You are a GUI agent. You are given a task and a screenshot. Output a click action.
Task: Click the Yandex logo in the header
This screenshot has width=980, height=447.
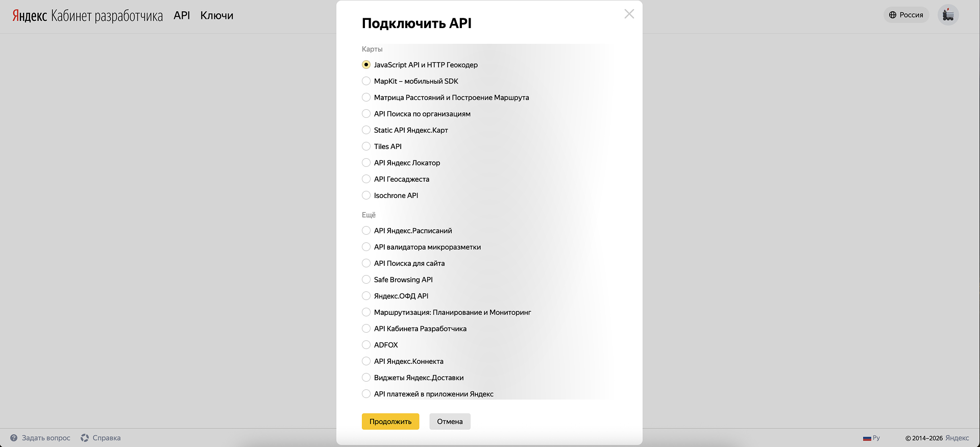point(30,16)
